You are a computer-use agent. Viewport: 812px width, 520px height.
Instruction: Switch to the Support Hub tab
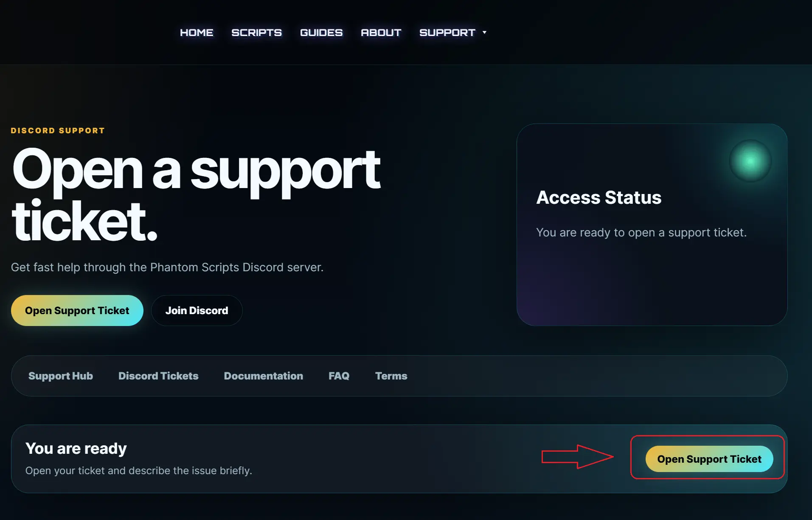[x=61, y=376]
